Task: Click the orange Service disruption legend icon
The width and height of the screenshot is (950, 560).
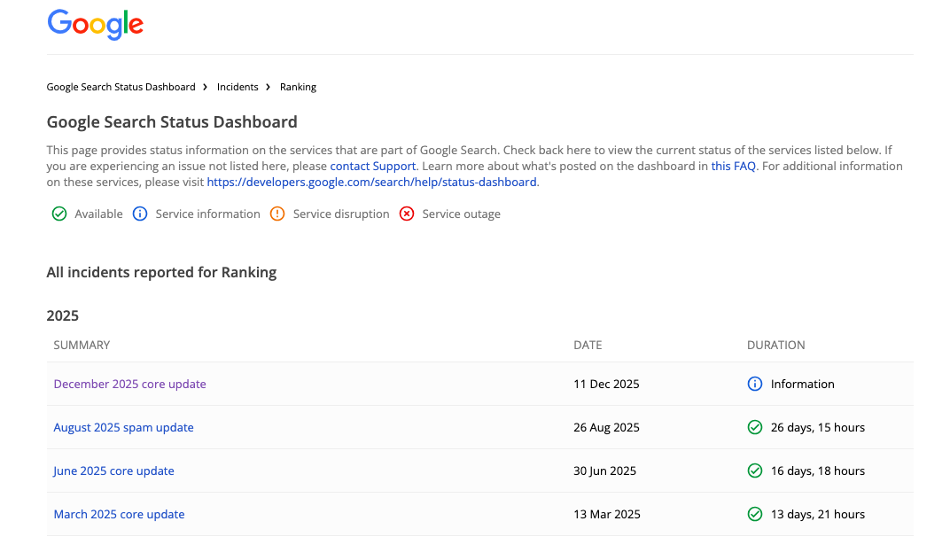Action: 277,214
